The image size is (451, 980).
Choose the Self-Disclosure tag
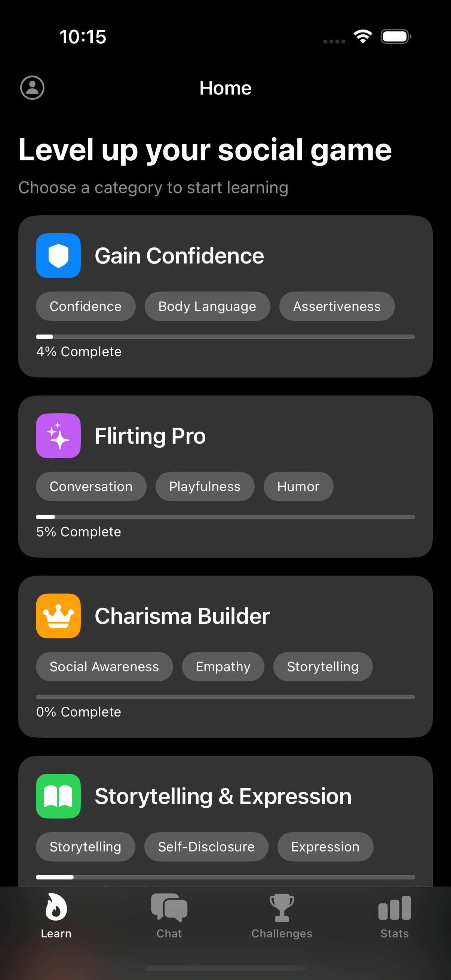point(206,847)
